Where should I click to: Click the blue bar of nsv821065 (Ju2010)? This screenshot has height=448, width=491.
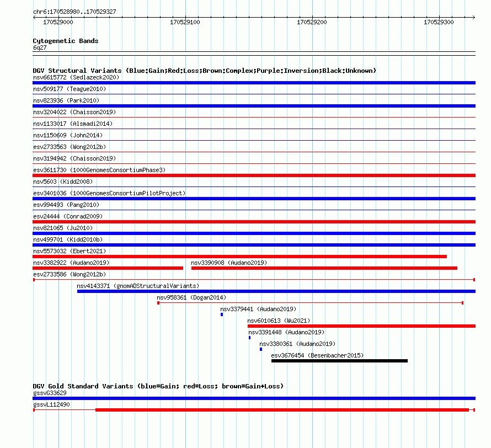coord(254,233)
